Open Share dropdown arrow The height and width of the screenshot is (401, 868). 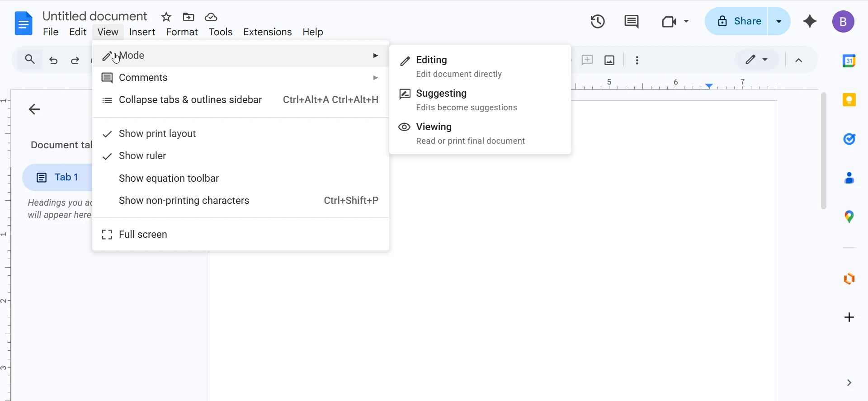[779, 21]
